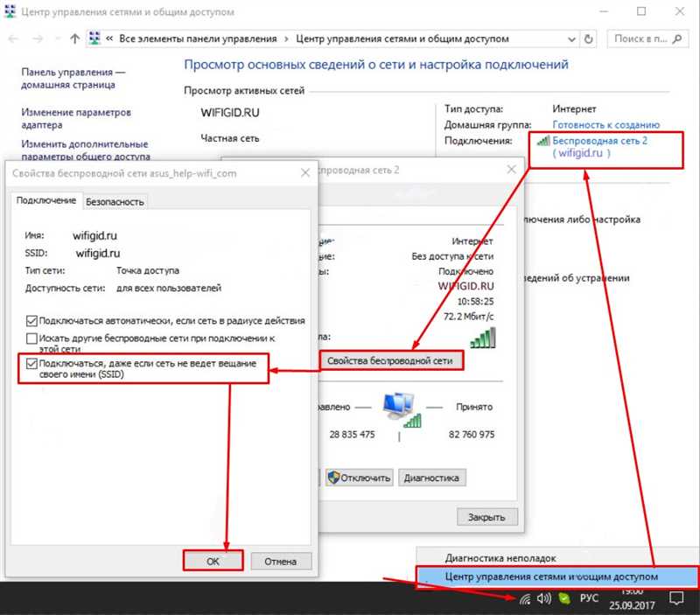700x615 pixels.
Task: Click the Back arrow in Network Center
Action: pyautogui.click(x=13, y=38)
